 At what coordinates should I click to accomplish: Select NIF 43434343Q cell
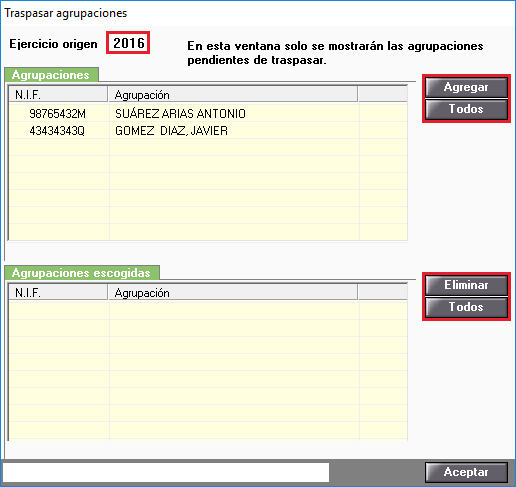[59, 131]
